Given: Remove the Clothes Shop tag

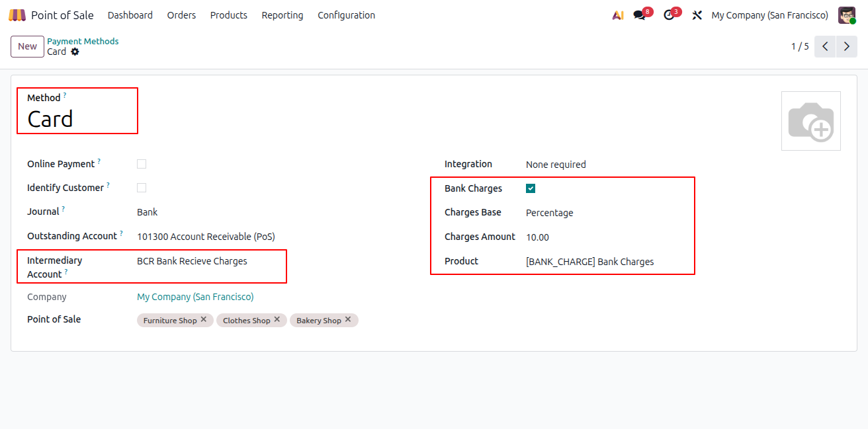Looking at the screenshot, I should point(277,319).
